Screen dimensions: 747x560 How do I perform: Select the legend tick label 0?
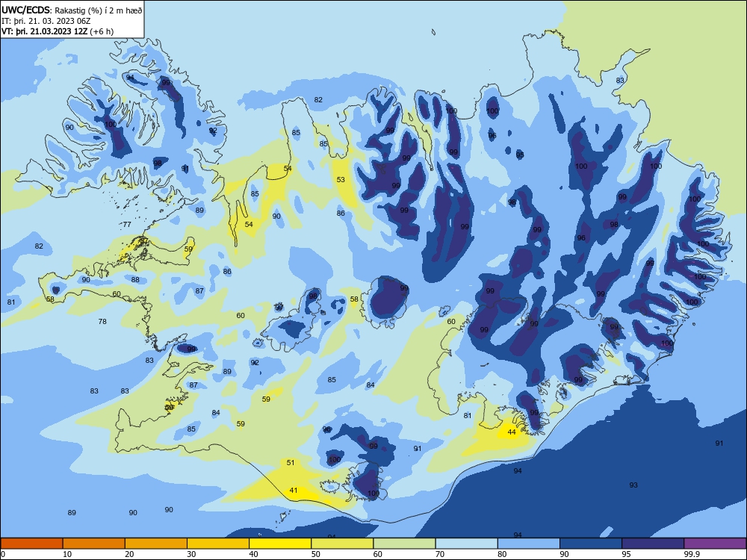[3, 554]
